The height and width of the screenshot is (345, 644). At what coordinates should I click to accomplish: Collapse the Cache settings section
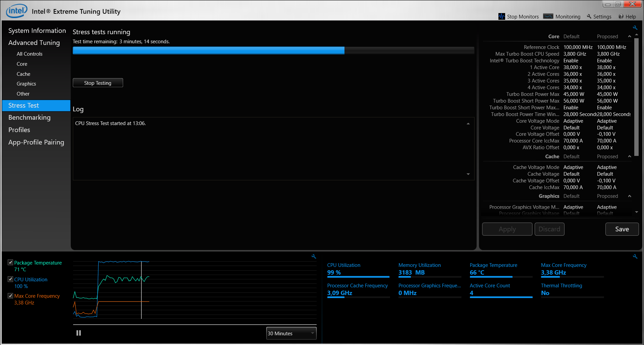click(630, 157)
